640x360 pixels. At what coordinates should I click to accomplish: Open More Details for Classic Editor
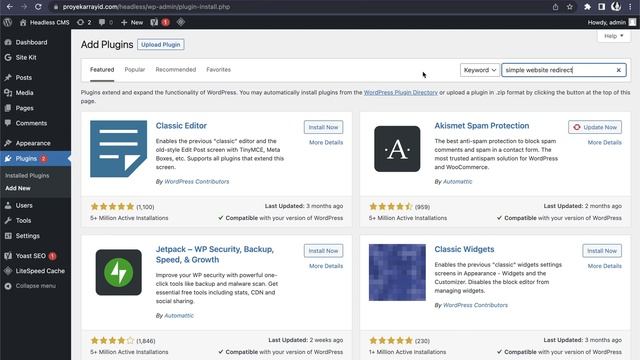tap(326, 142)
